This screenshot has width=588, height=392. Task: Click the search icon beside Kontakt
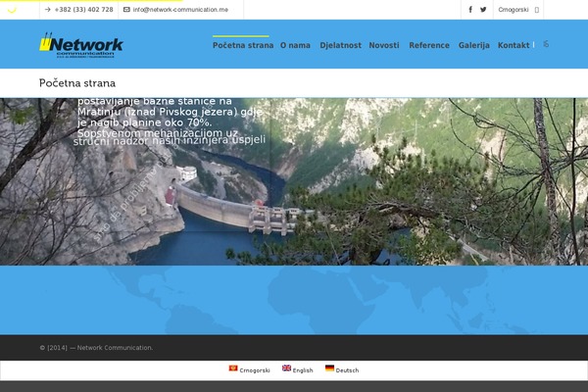546,44
